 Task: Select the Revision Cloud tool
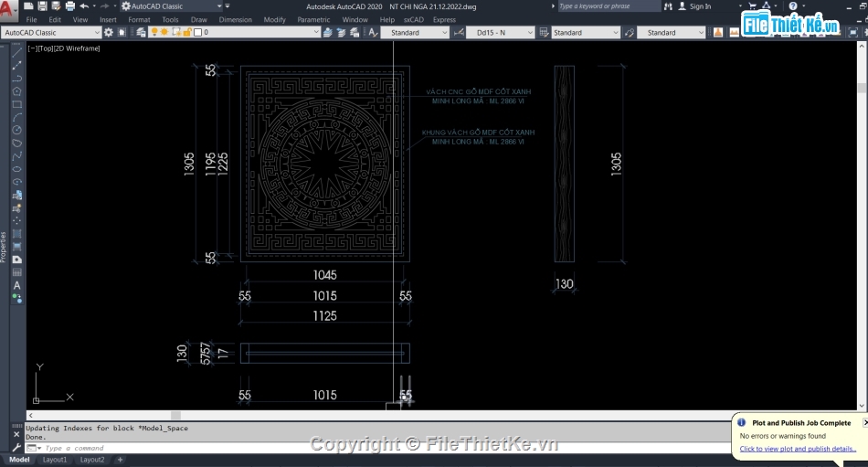pos(17,143)
